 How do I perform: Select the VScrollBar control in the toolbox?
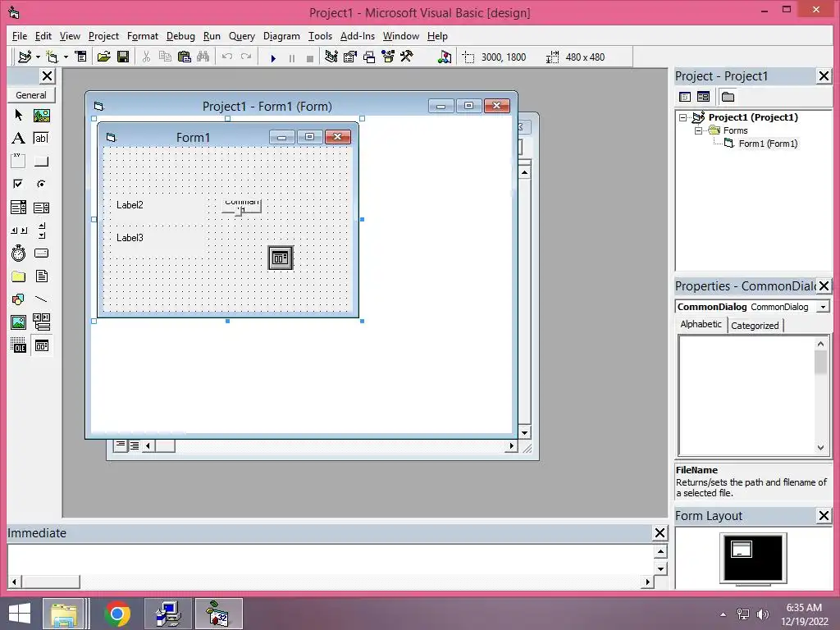coord(41,231)
